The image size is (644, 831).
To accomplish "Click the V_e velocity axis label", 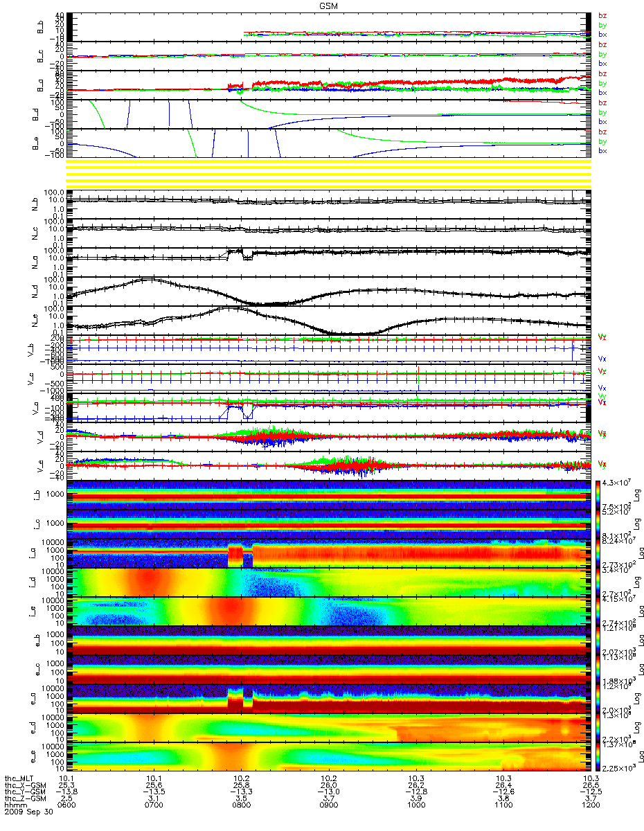I will 40,465.
